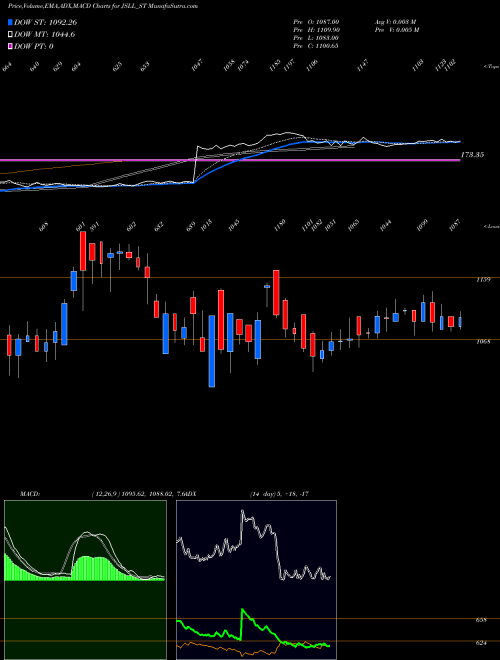Image resolution: width=500 pixels, height=660 pixels.
Task: Click the 'Pre C: 1109.65' value
Action: click(316, 46)
